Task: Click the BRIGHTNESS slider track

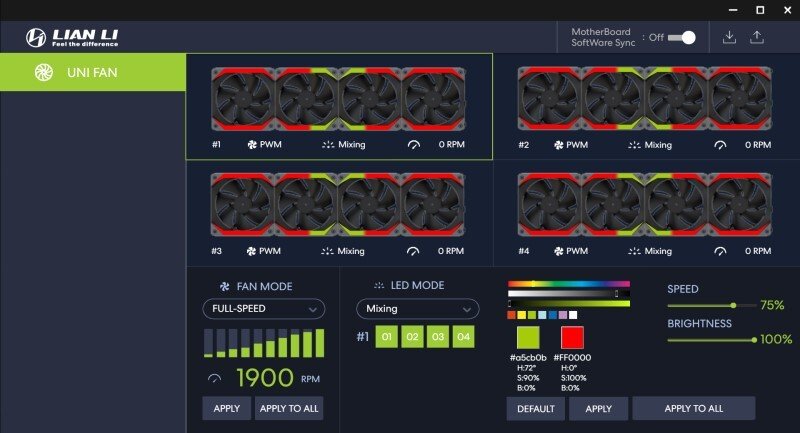Action: (710, 340)
